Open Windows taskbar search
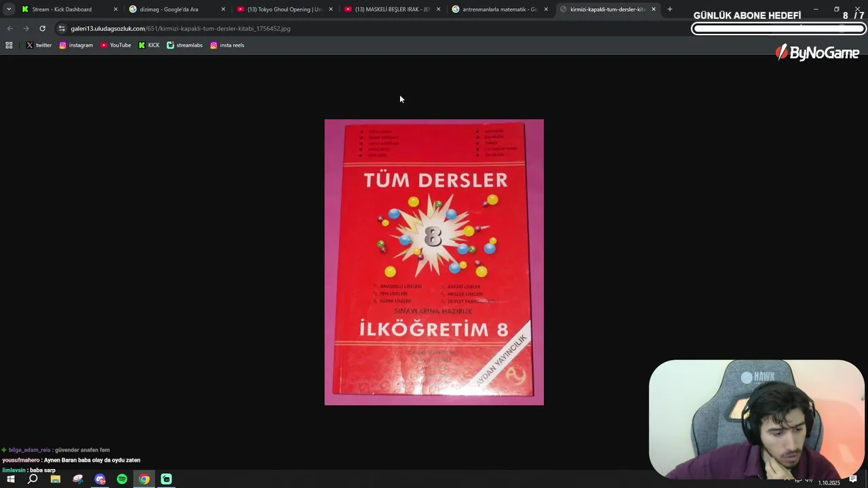Screen dimensions: 868x488 (33, 479)
